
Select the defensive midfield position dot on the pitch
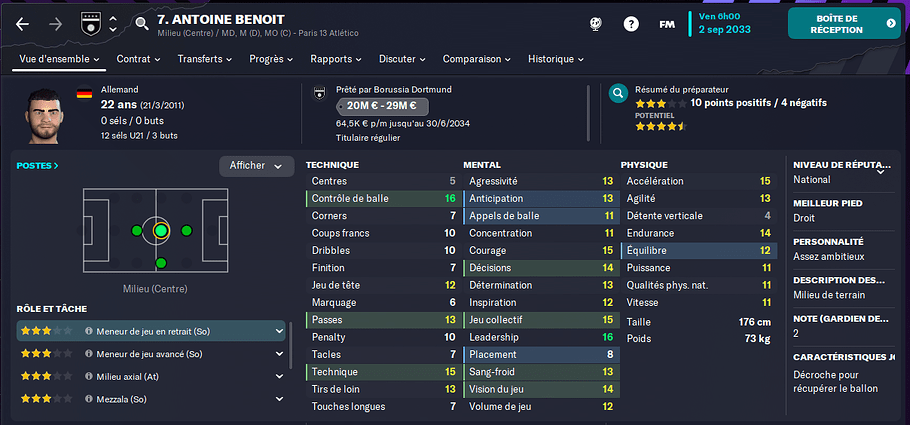[136, 230]
